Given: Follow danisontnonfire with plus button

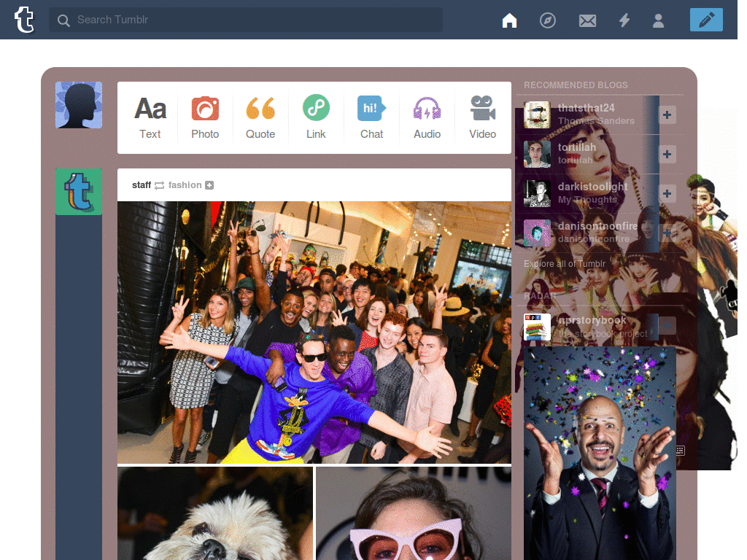Looking at the screenshot, I should [667, 233].
